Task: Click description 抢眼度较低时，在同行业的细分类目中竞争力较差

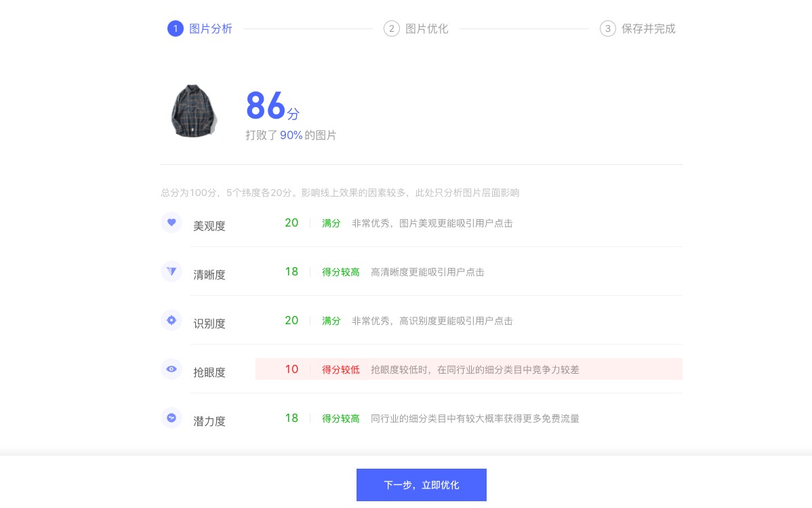Action: point(475,370)
